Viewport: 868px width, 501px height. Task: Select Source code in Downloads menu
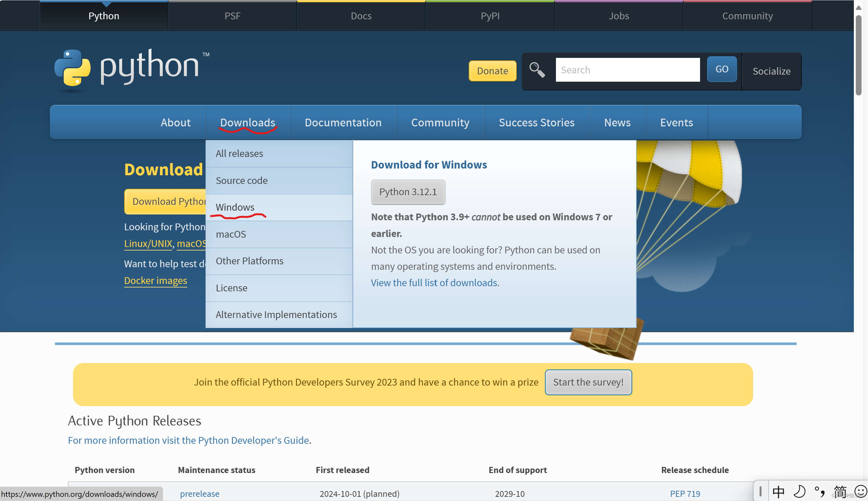(279, 181)
